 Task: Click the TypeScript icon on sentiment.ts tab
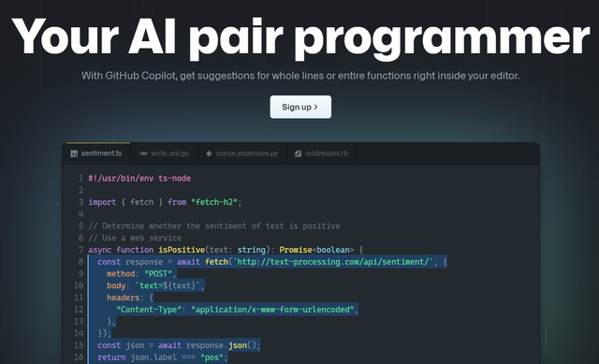(x=74, y=153)
